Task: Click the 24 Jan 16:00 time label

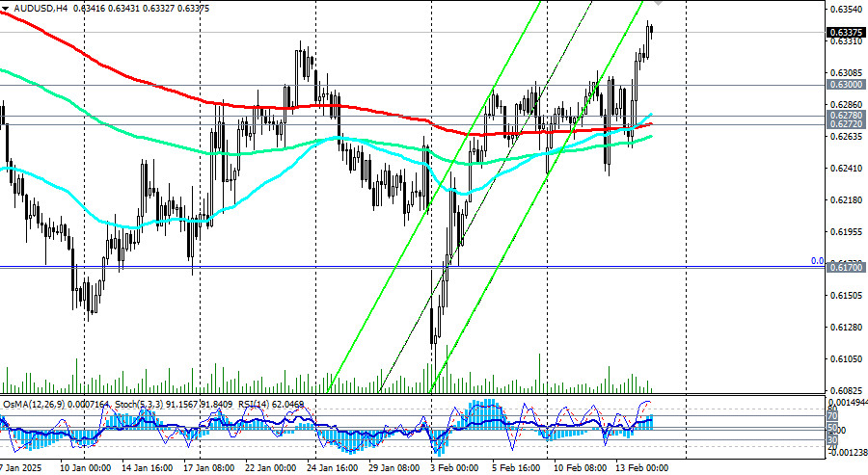Action: (332, 468)
